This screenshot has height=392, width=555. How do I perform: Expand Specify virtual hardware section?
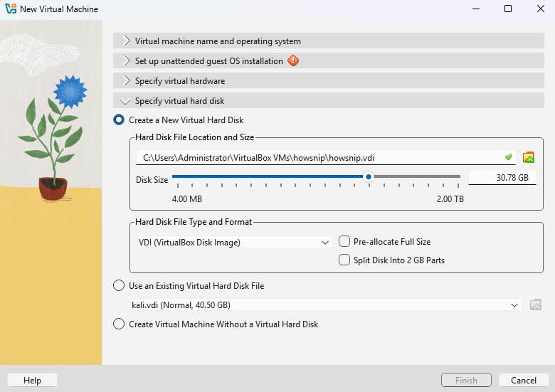point(329,80)
